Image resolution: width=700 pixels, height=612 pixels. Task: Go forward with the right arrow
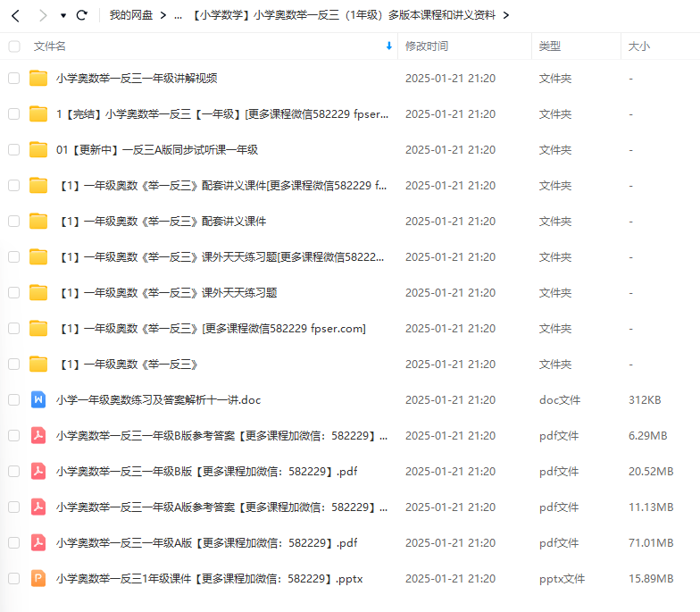coord(43,16)
